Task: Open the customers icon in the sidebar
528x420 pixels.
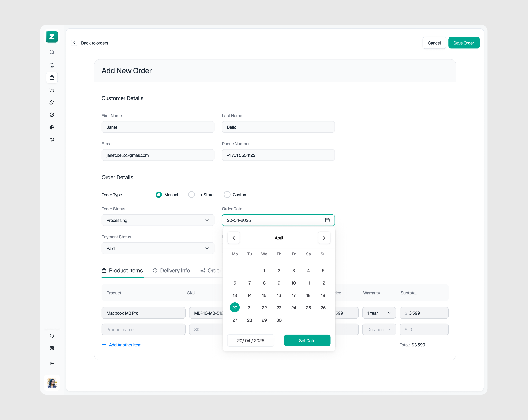Action: tap(52, 102)
